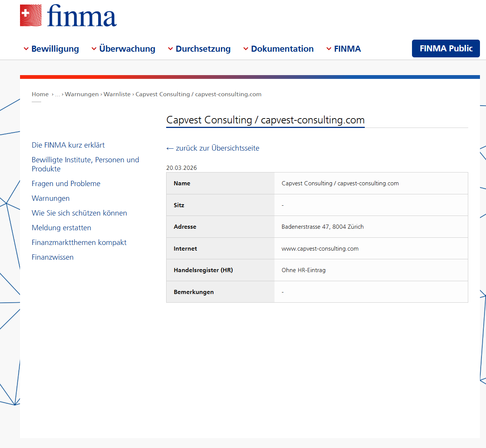Open Bewilligte Institute, Personen und Produkte
486x448 pixels.
click(x=85, y=164)
